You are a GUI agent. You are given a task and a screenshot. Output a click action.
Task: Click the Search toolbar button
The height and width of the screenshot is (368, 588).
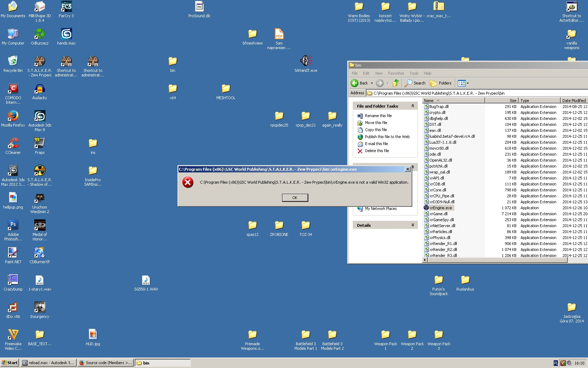pyautogui.click(x=415, y=83)
